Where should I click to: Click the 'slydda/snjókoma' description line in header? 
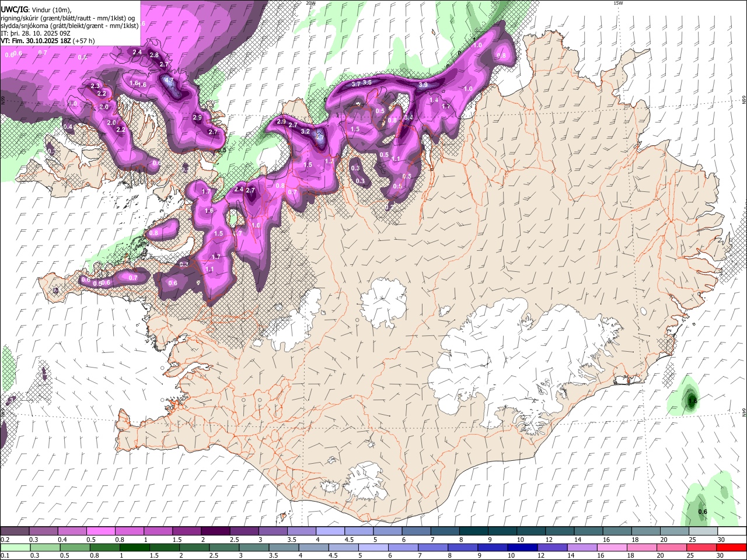(70, 26)
